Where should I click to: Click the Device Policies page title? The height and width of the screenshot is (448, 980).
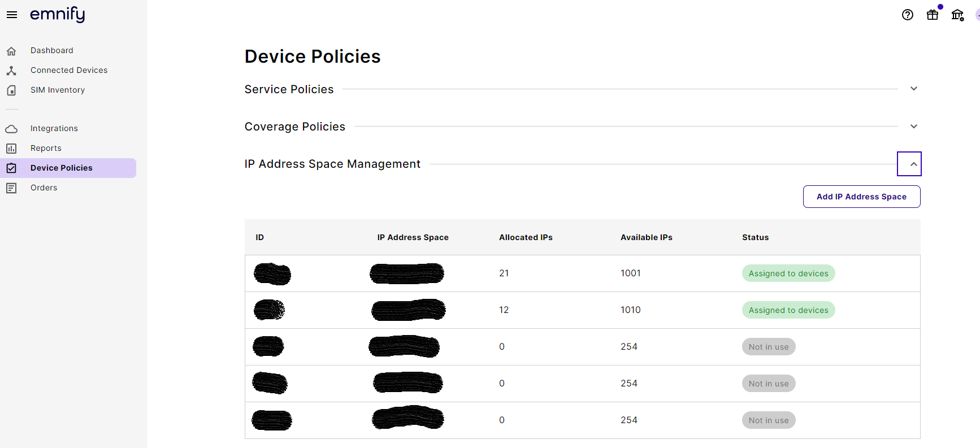pyautogui.click(x=313, y=56)
